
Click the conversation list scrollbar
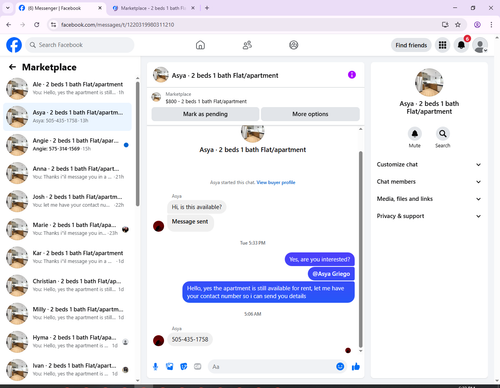point(137,144)
